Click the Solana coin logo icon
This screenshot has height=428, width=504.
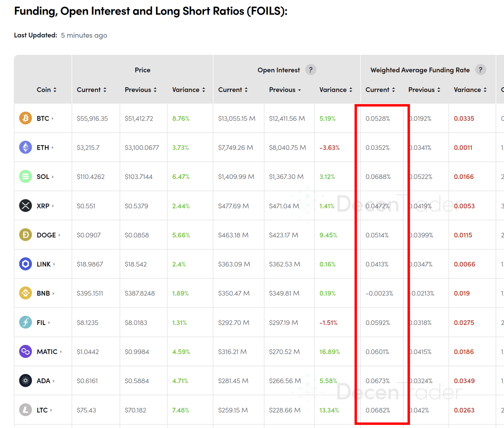click(26, 176)
